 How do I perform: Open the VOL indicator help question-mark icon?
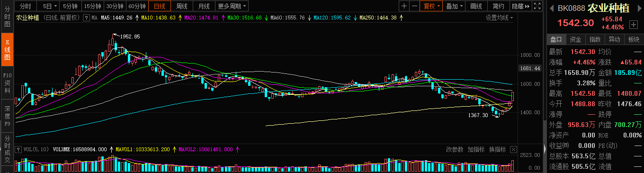click(18, 149)
